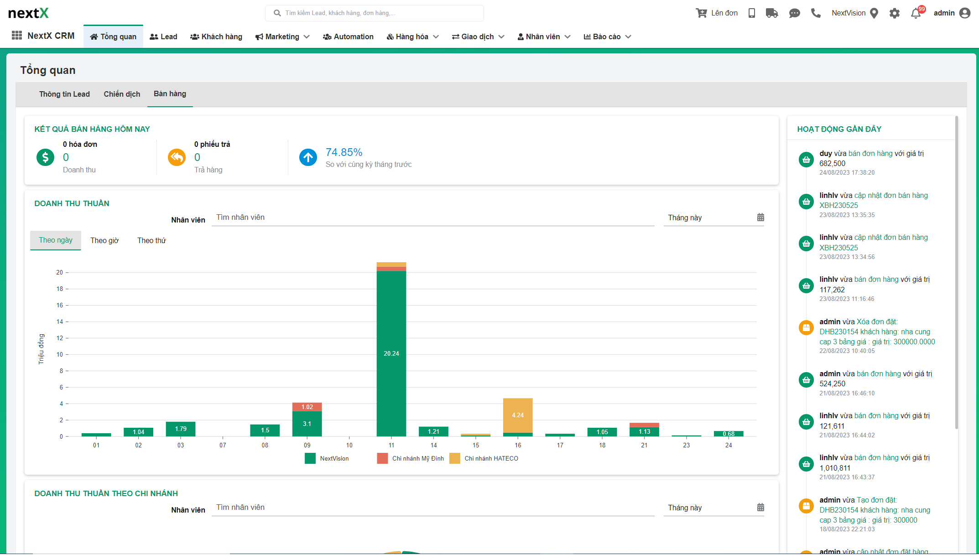Open notifications bell with 99 badge
Screen dimensions: 979x560
[916, 13]
